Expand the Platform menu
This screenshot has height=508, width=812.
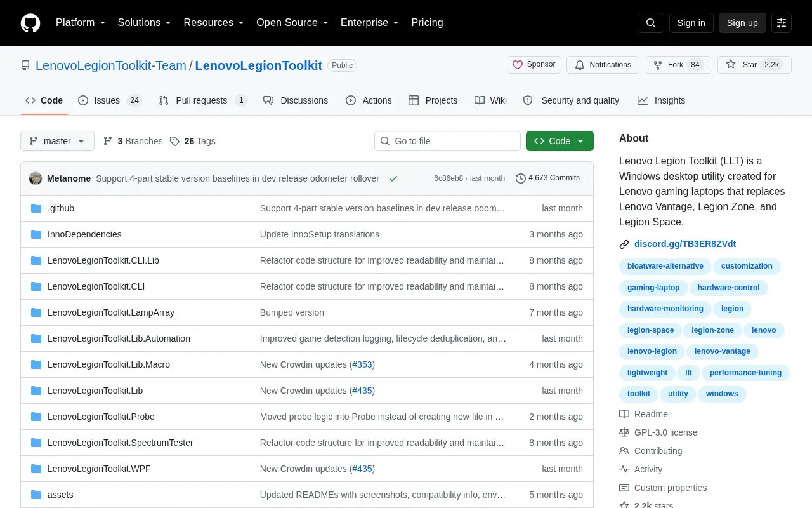click(x=81, y=23)
